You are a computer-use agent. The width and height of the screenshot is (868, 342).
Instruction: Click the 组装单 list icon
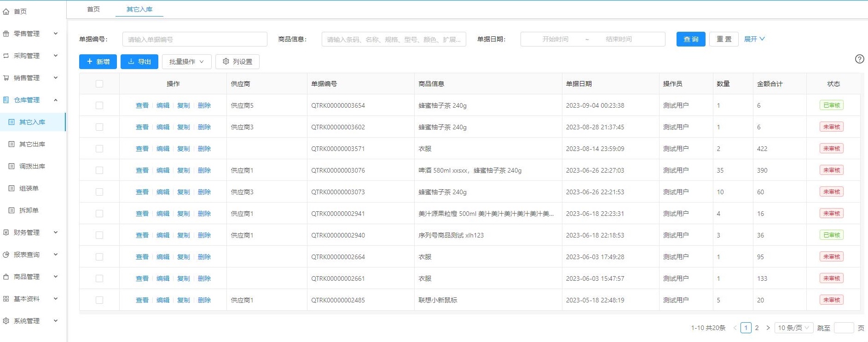coord(12,188)
